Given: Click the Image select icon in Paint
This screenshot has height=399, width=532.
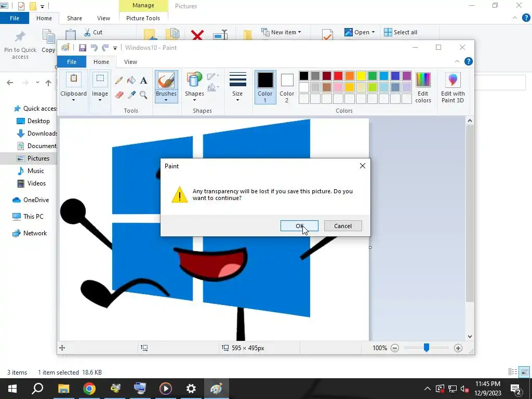Looking at the screenshot, I should (100, 79).
